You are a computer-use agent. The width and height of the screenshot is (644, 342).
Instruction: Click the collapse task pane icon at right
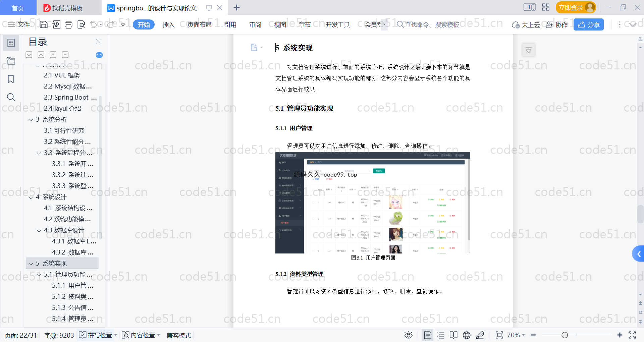[529, 50]
